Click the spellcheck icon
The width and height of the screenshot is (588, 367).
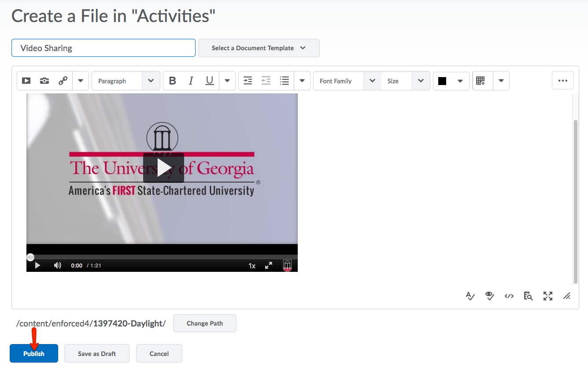coord(470,296)
